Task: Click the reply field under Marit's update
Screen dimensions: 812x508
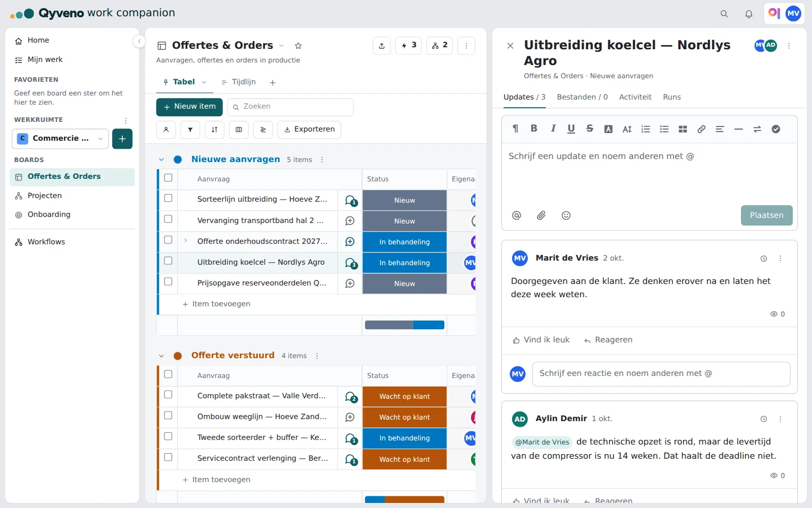Action: point(661,374)
